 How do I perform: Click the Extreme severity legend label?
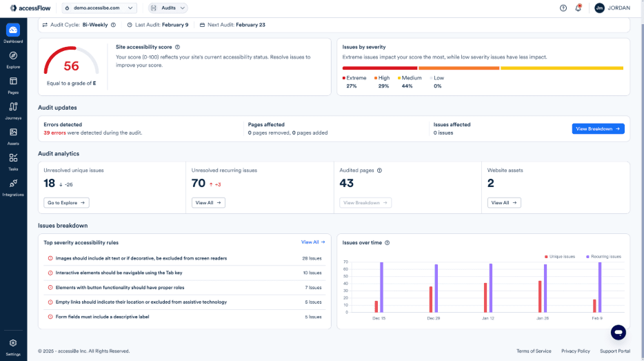click(354, 78)
